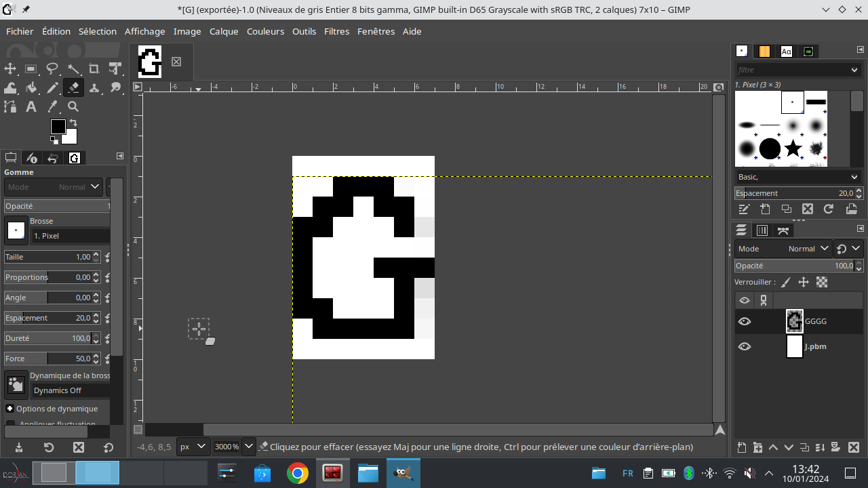
Task: Hide the GGGG layer visibility eye
Action: click(745, 321)
